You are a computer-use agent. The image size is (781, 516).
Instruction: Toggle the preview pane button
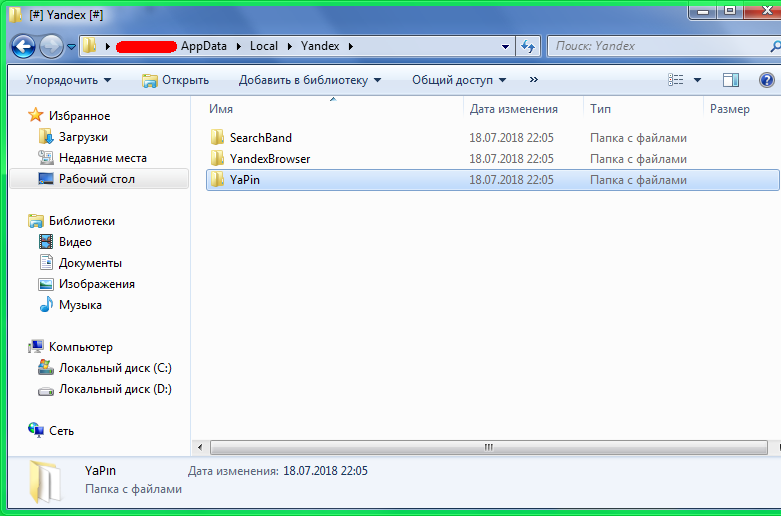click(x=731, y=80)
